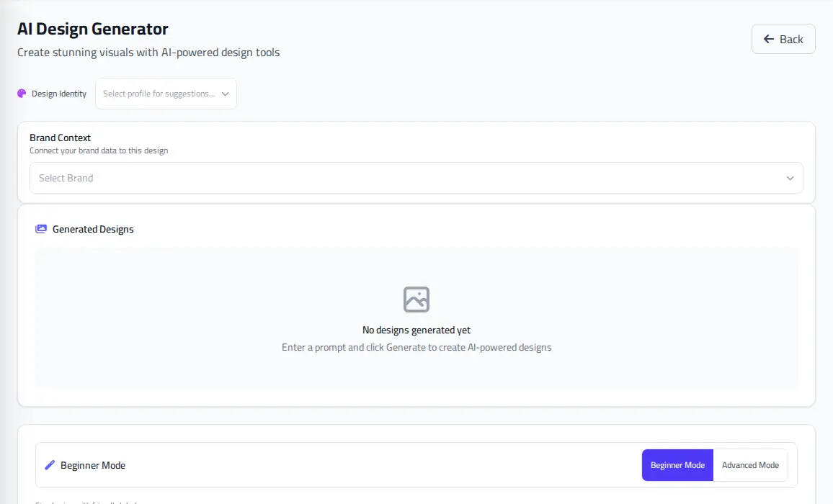Click the Generated Designs gallery icon

click(x=41, y=229)
